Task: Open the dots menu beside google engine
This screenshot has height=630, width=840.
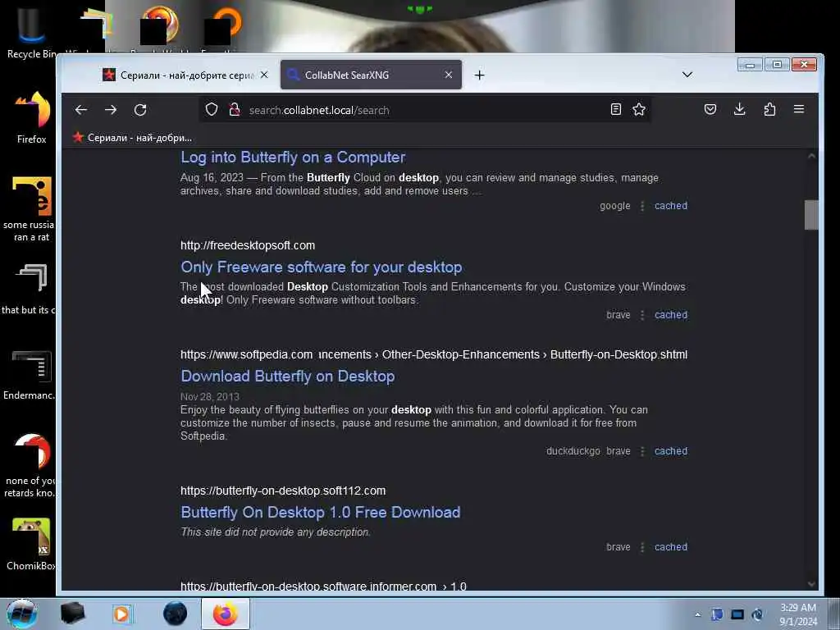Action: pos(642,206)
